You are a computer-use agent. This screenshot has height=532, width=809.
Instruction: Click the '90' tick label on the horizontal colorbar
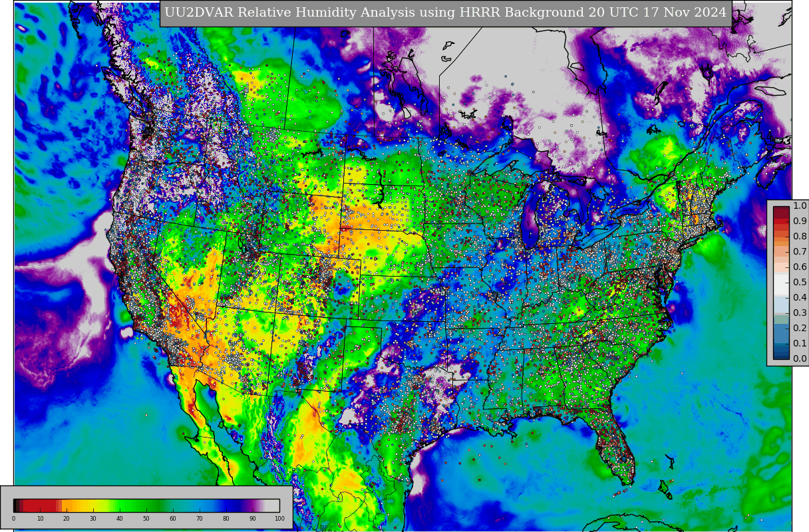[253, 519]
